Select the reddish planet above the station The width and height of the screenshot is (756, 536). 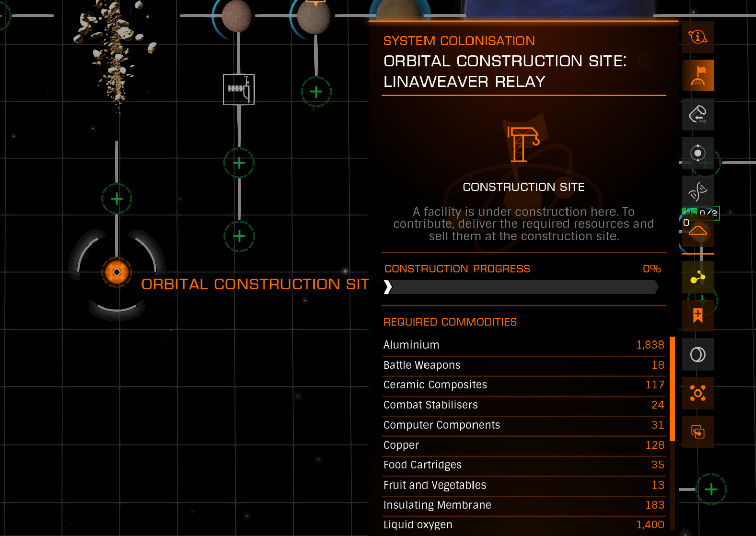coord(237,16)
